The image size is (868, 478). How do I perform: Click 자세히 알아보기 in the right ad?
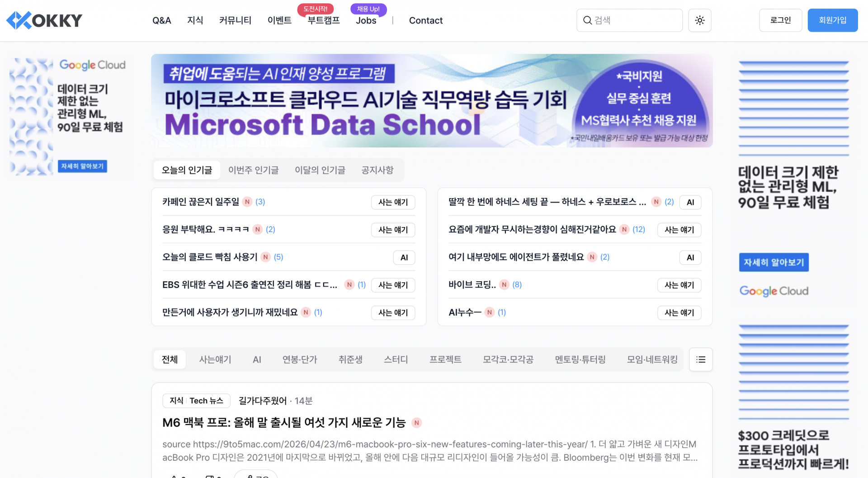(774, 262)
